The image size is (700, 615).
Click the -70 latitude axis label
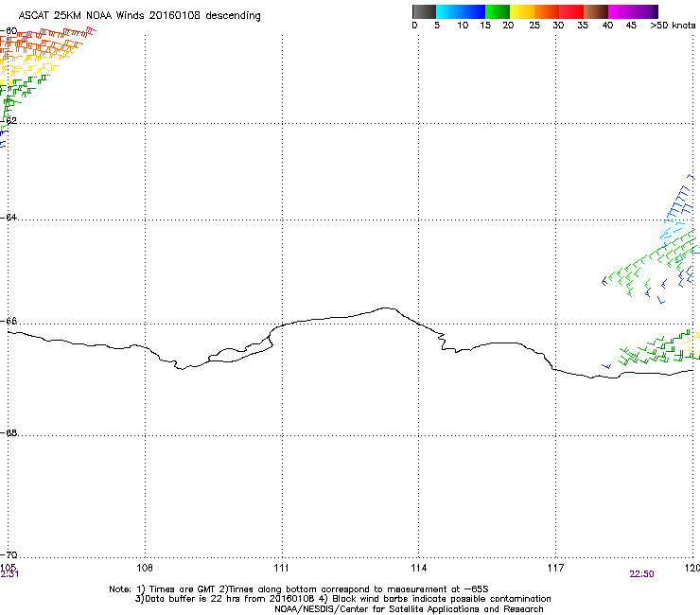point(9,554)
